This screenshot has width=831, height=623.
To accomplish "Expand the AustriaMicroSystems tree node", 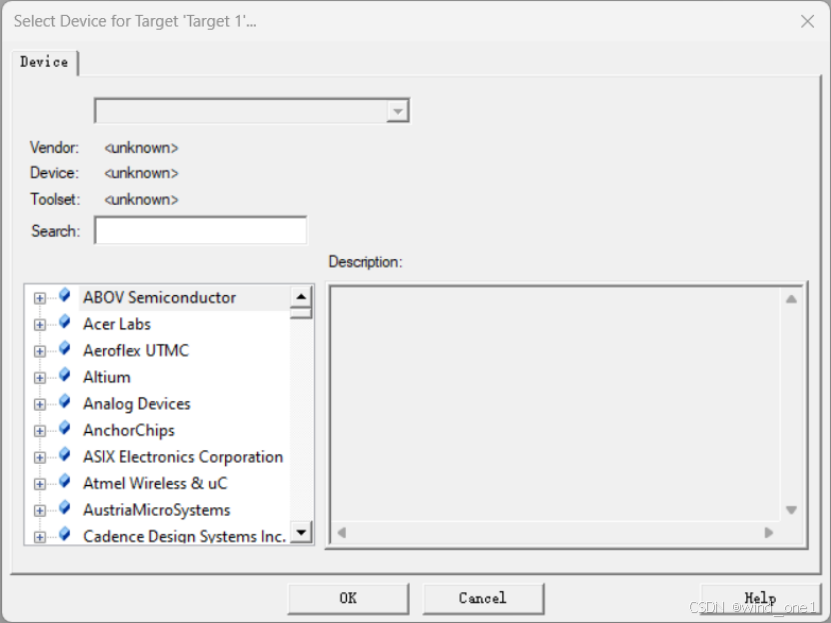I will click(x=39, y=510).
